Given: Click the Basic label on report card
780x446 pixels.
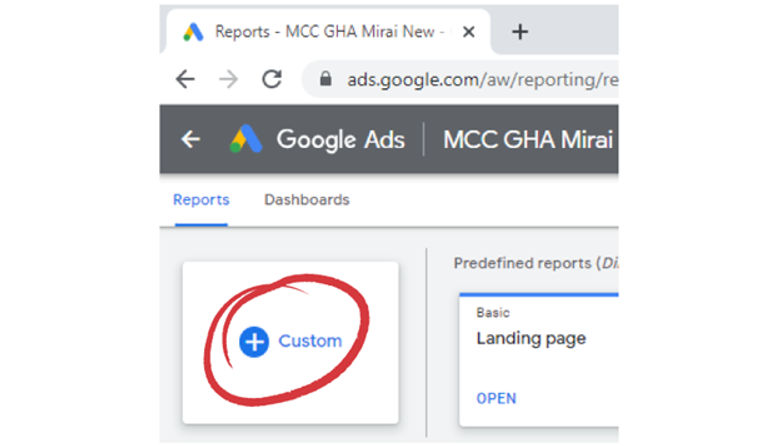Looking at the screenshot, I should pyautogui.click(x=492, y=313).
